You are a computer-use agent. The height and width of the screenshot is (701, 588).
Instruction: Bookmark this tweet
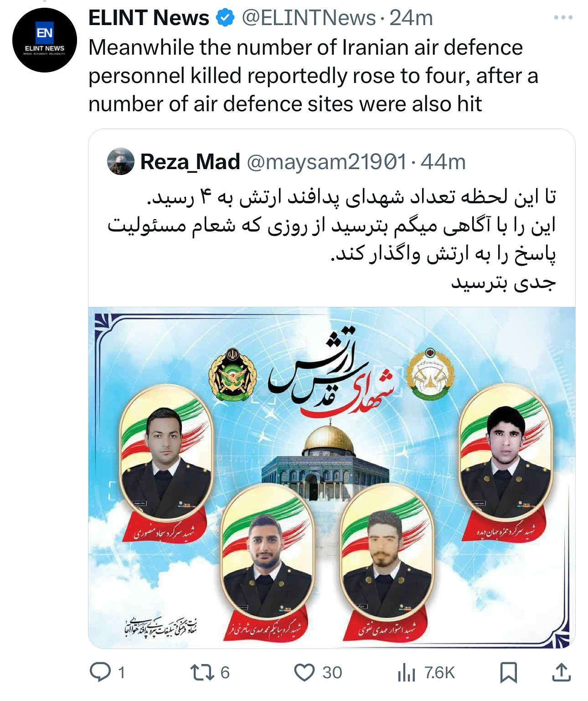tap(509, 672)
